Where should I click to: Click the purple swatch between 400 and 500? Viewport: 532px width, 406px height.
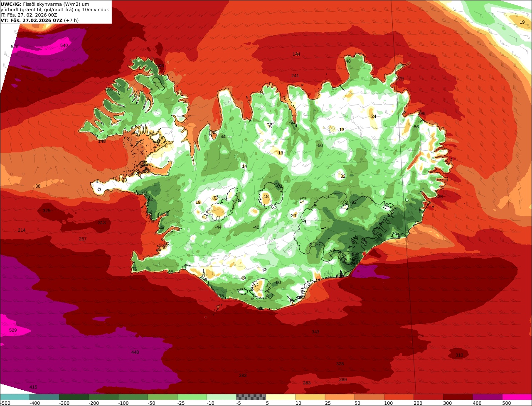pos(487,397)
